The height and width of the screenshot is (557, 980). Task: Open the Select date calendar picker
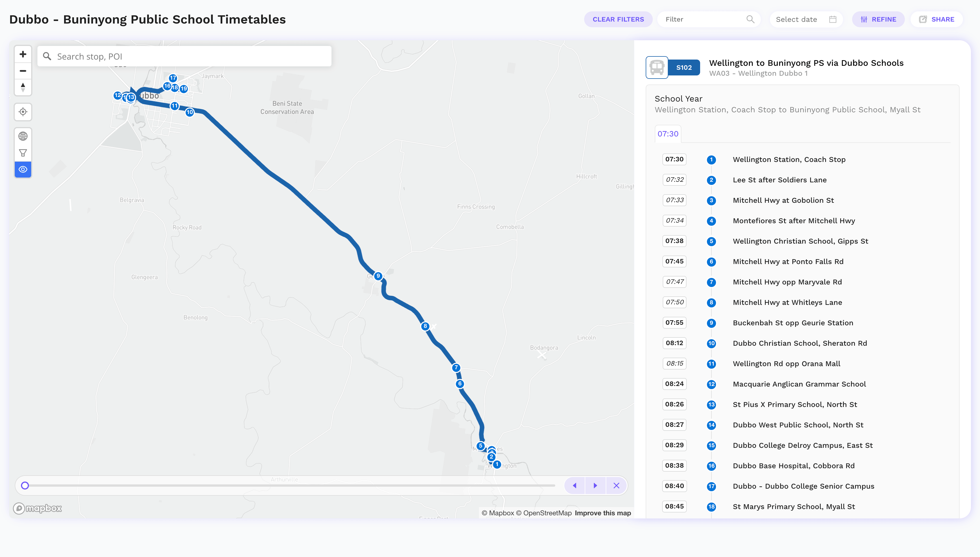click(x=806, y=19)
